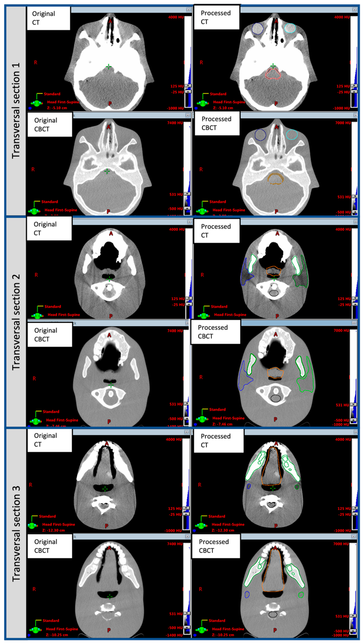364x644 pixels.
Task: Maximize the section 2 Original CT viewport
Action: coord(189,222)
